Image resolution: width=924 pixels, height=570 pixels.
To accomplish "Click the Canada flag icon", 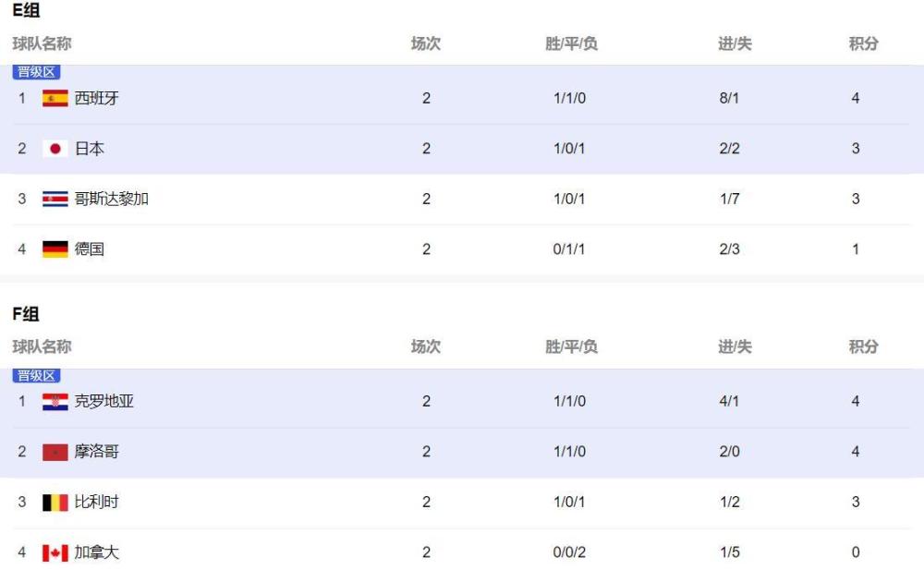I will 55,552.
